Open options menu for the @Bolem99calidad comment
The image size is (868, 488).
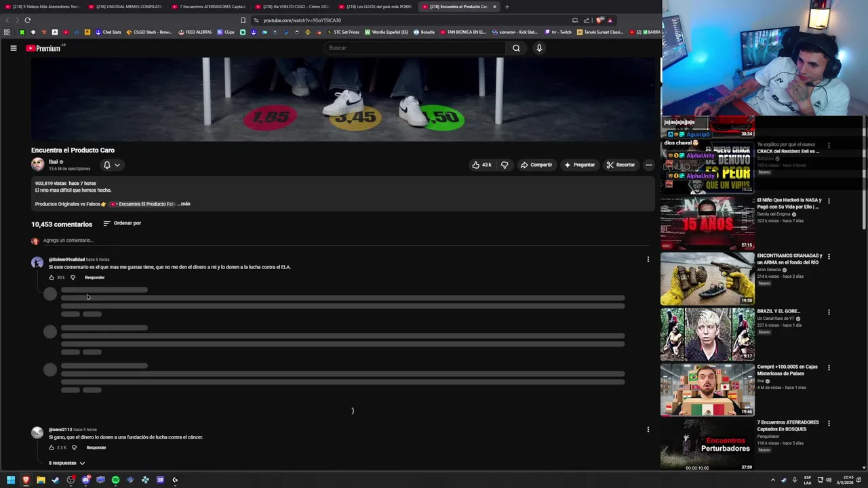(648, 259)
